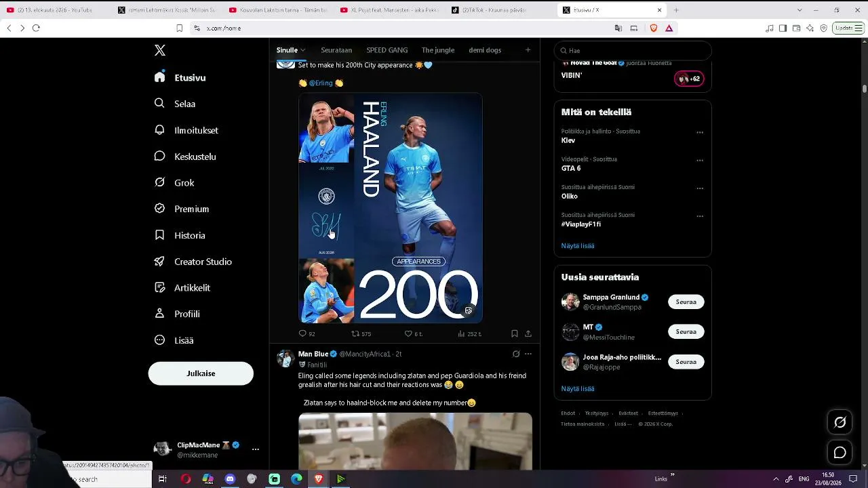Switch to SPEED GANG timeline tab
This screenshot has height=488, width=868.
(387, 50)
